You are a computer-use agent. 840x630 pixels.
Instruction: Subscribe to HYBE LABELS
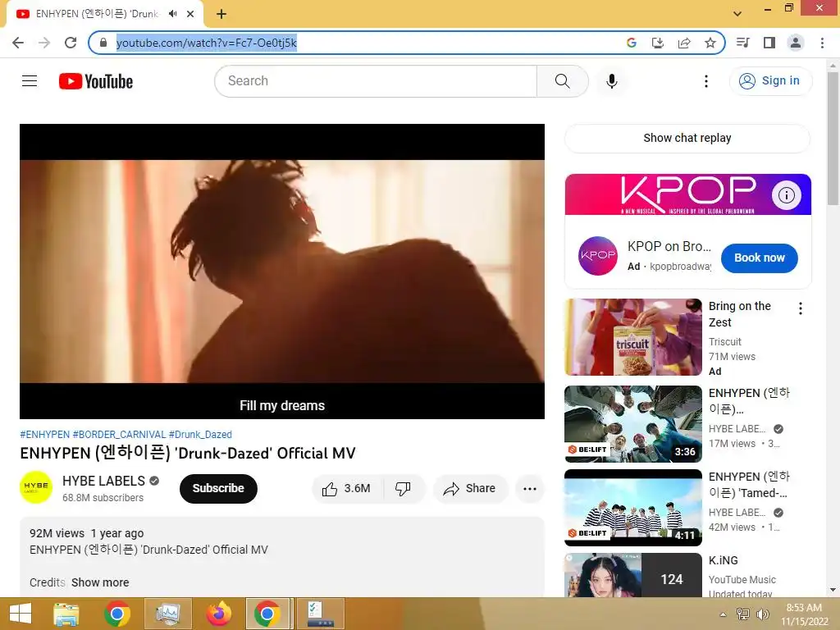pyautogui.click(x=218, y=489)
